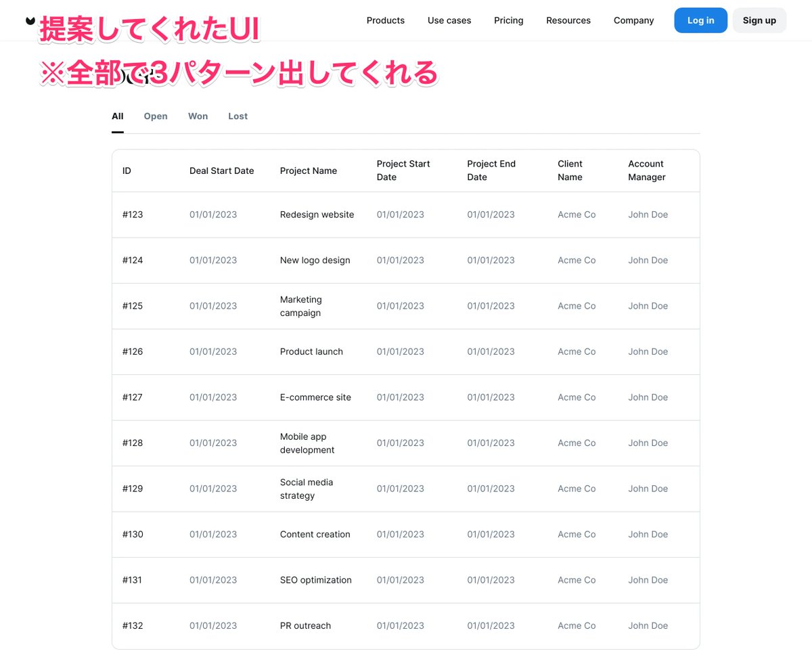Click the Sign up button
Viewport: 812px width, 670px height.
(x=759, y=20)
